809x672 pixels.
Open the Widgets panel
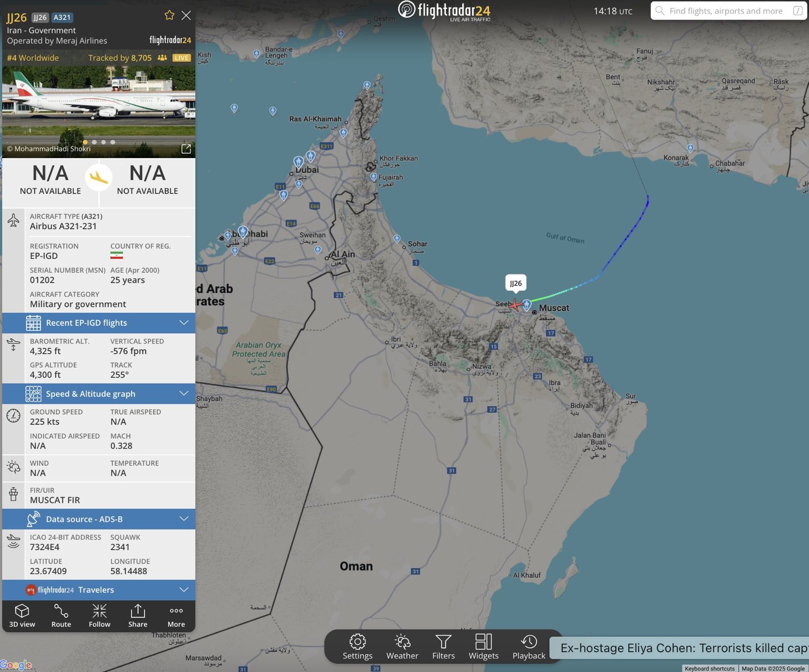coord(483,647)
